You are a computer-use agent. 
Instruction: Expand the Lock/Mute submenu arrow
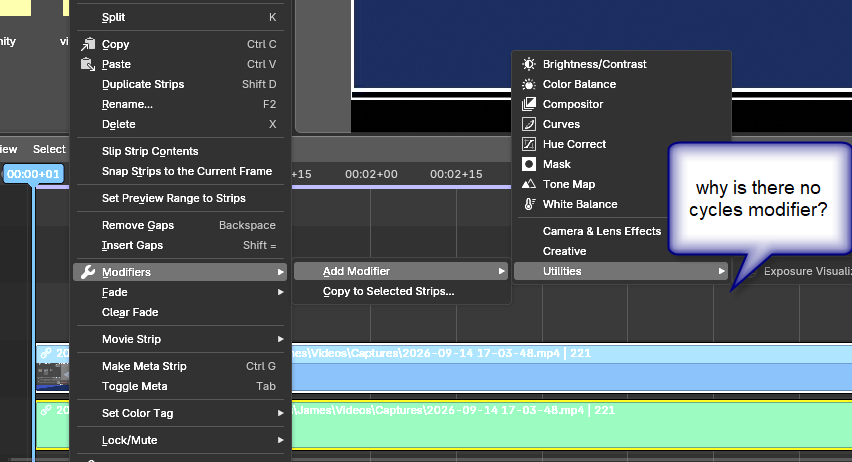click(280, 440)
